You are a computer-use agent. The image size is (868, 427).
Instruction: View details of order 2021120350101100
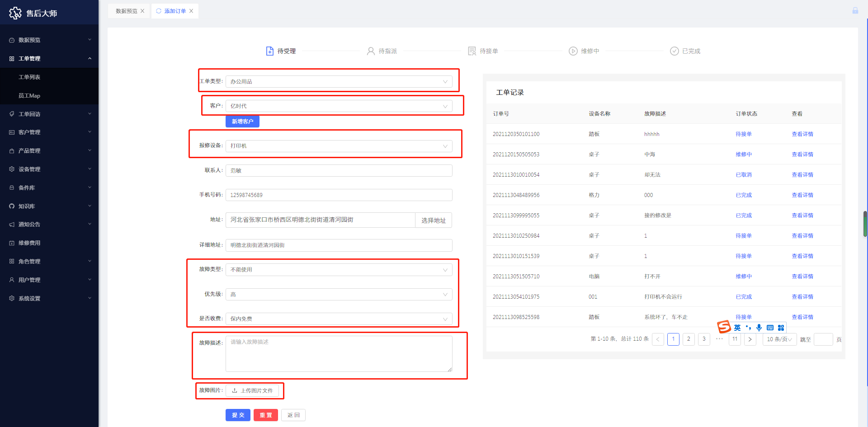[x=802, y=134]
